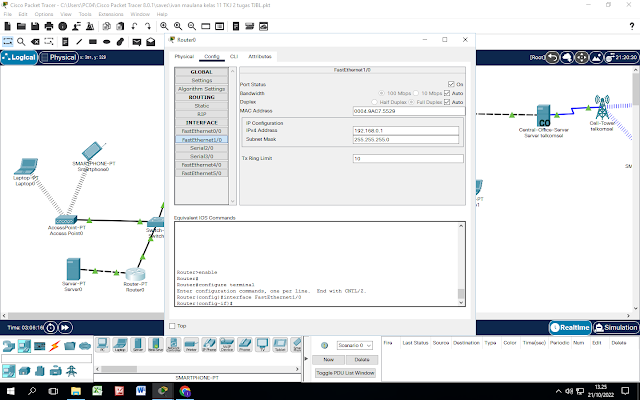Click Smartphone0 device on workspace

[93, 151]
